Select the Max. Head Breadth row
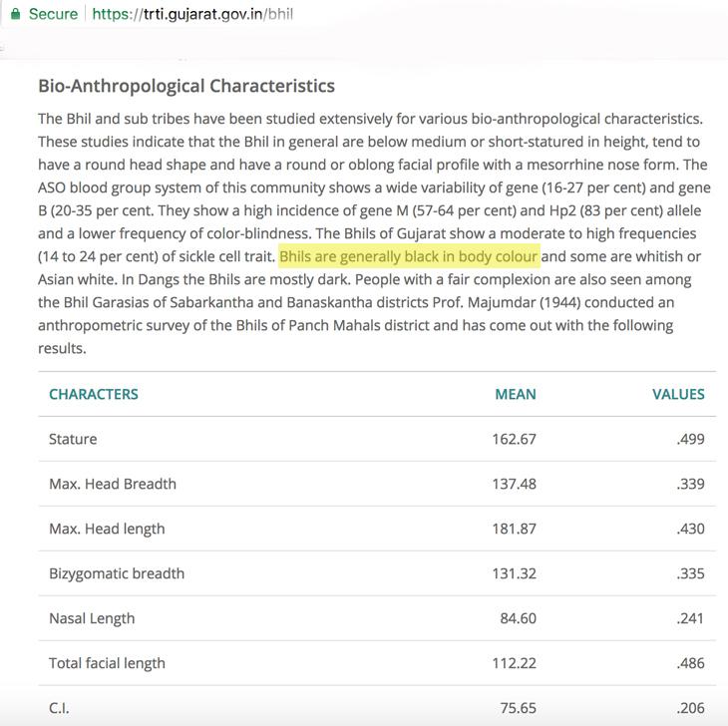Screen dimensions: 728x726 click(377, 484)
